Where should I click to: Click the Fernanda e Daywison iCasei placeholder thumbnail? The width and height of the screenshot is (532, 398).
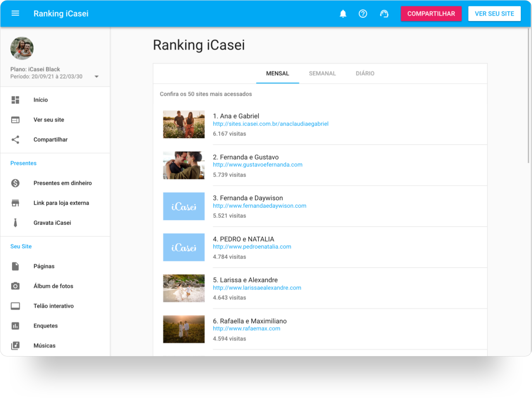point(184,206)
